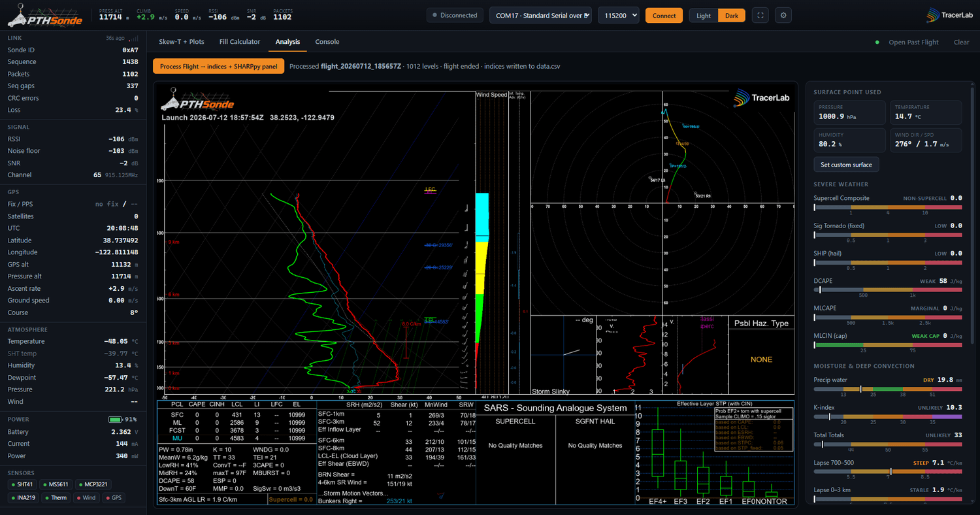The width and height of the screenshot is (980, 515).
Task: Click the Seq gaps 337 value
Action: pos(132,86)
